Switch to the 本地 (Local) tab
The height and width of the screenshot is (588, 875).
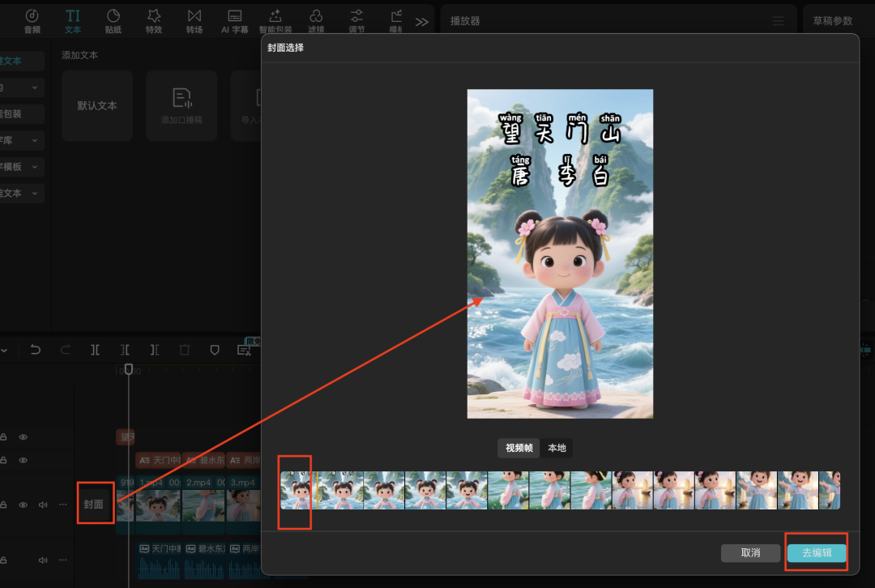point(557,448)
